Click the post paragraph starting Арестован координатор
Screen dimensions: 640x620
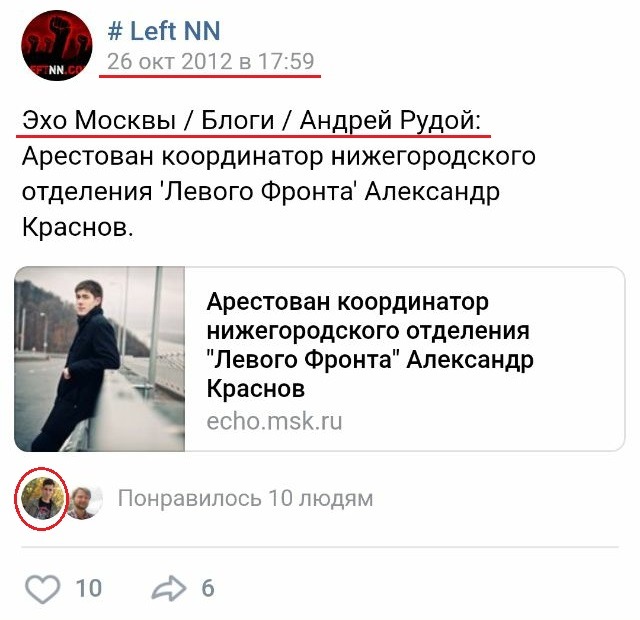point(279,192)
